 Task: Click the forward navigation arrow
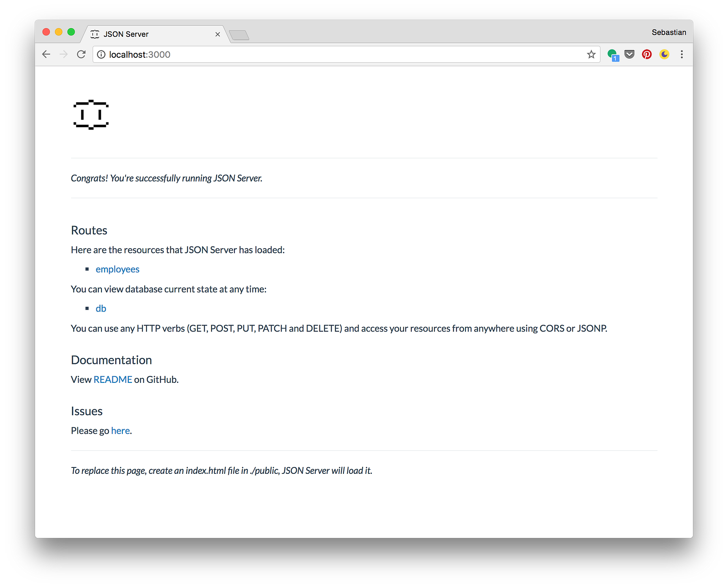[x=64, y=55]
